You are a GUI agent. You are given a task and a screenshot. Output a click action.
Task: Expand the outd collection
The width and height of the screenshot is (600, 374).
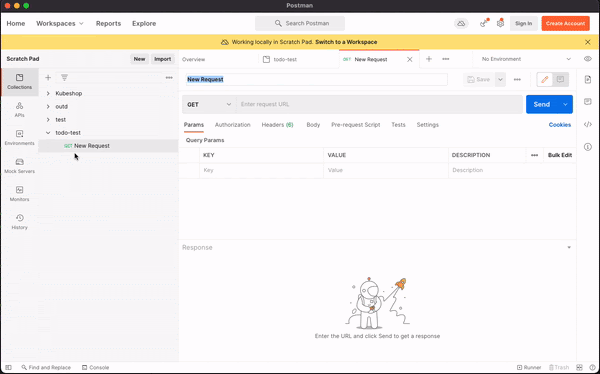(x=48, y=106)
